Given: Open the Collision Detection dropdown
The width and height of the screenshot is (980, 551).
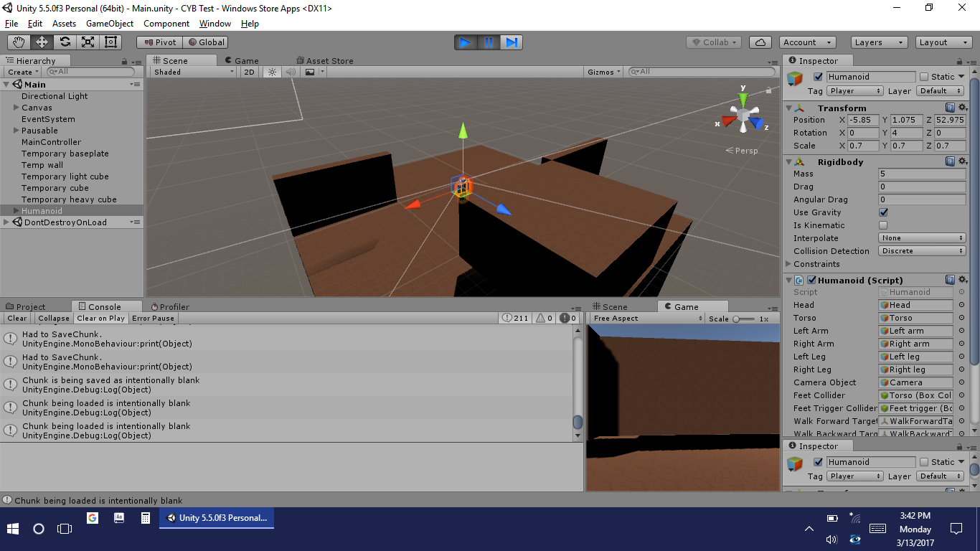Looking at the screenshot, I should click(922, 251).
